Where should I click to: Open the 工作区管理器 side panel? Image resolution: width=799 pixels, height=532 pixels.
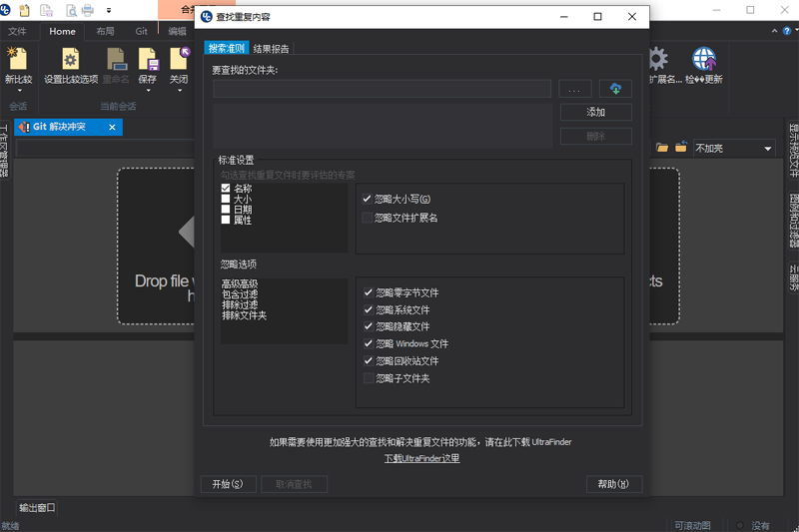(x=4, y=151)
